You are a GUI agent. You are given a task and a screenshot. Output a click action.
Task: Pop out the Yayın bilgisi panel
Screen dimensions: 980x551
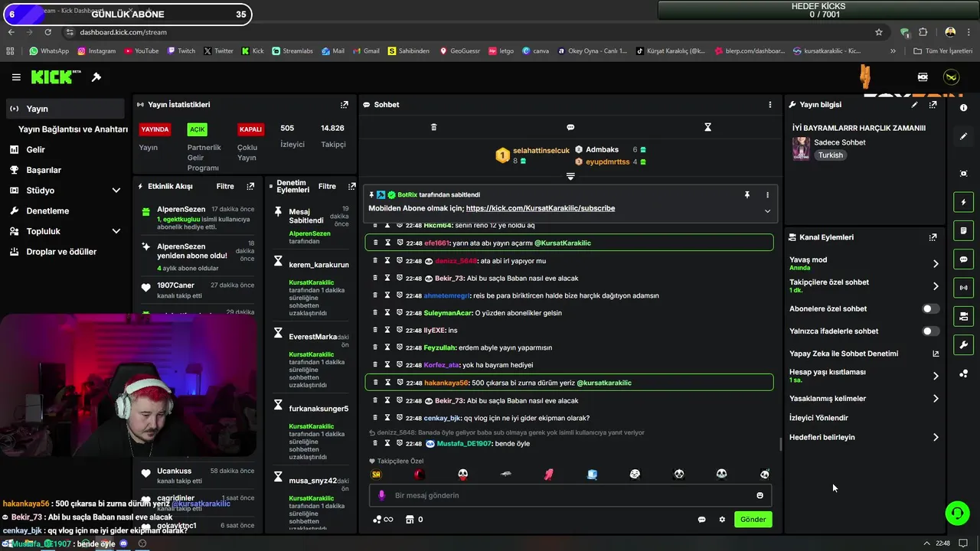933,105
